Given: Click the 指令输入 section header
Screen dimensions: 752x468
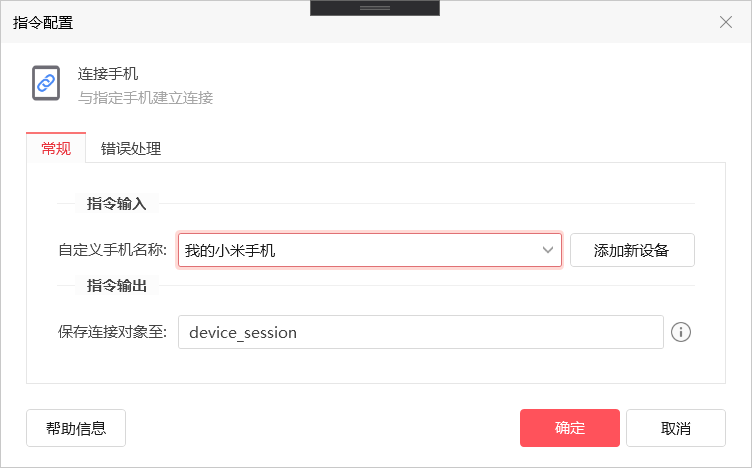Looking at the screenshot, I should [x=117, y=203].
